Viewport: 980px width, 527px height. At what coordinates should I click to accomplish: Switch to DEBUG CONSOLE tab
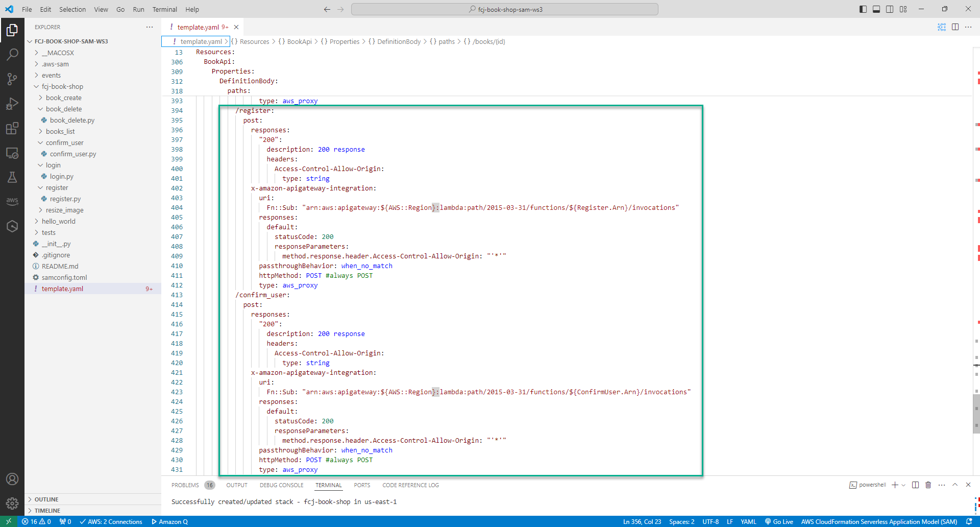281,485
